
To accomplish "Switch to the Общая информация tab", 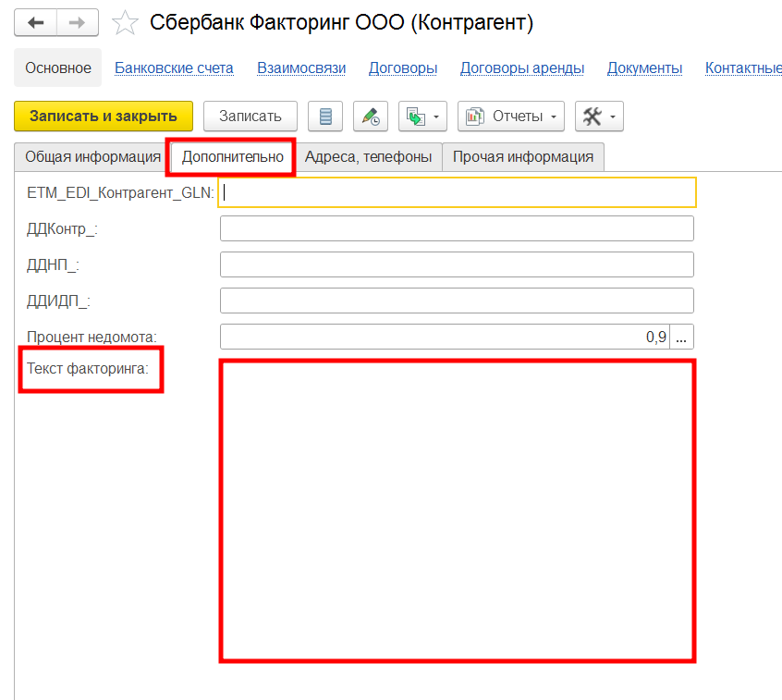I will coord(92,156).
